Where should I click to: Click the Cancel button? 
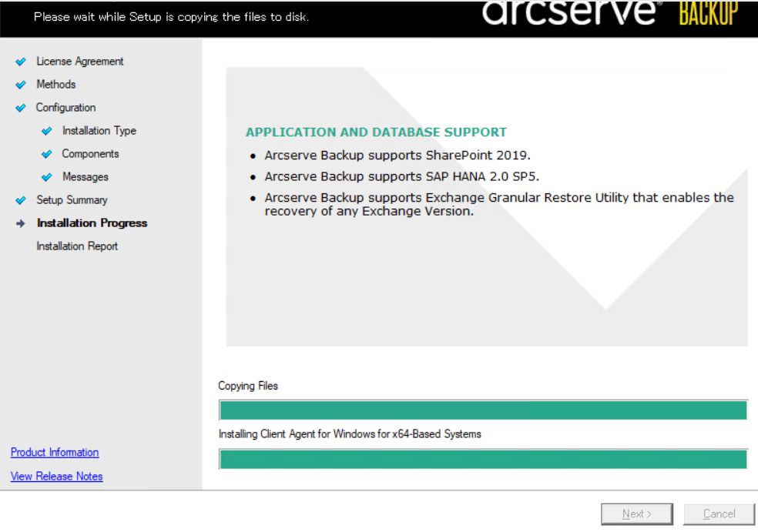(719, 514)
